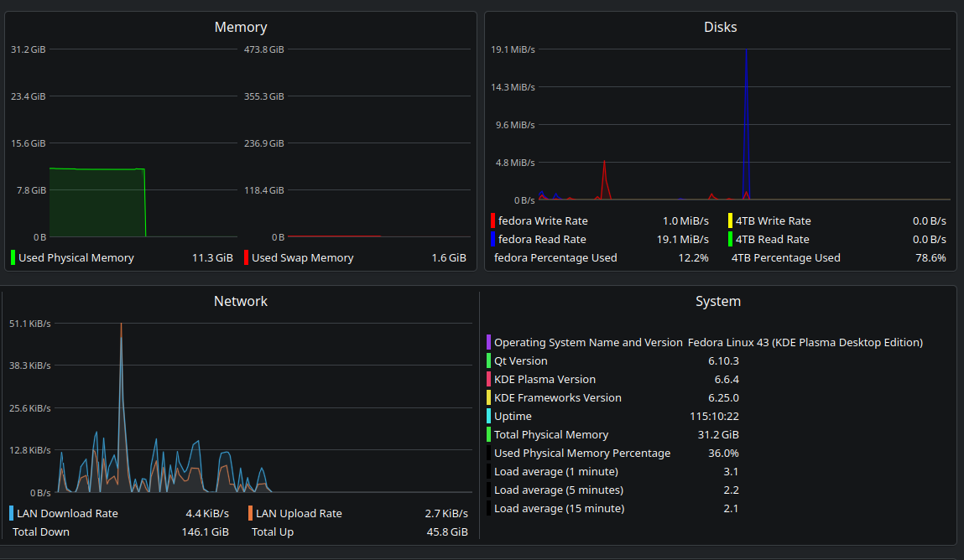The width and height of the screenshot is (964, 560).
Task: Click the red fedora Write Rate swatch
Action: coord(493,221)
